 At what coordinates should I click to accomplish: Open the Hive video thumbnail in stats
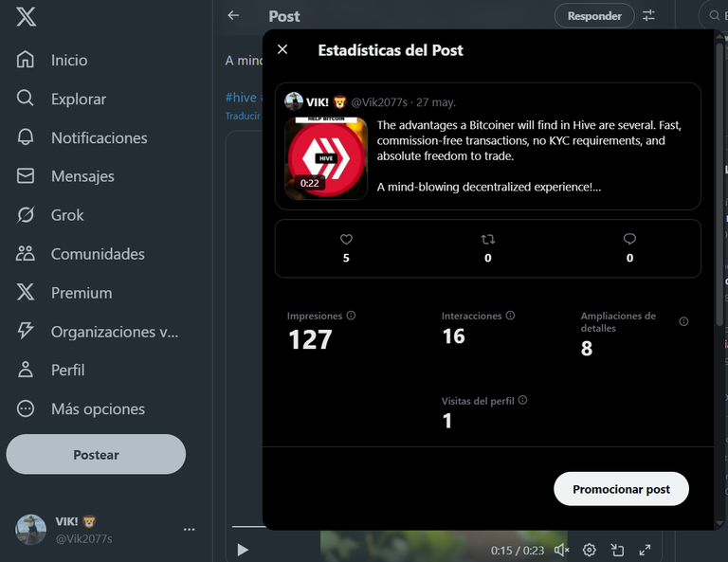click(x=326, y=158)
